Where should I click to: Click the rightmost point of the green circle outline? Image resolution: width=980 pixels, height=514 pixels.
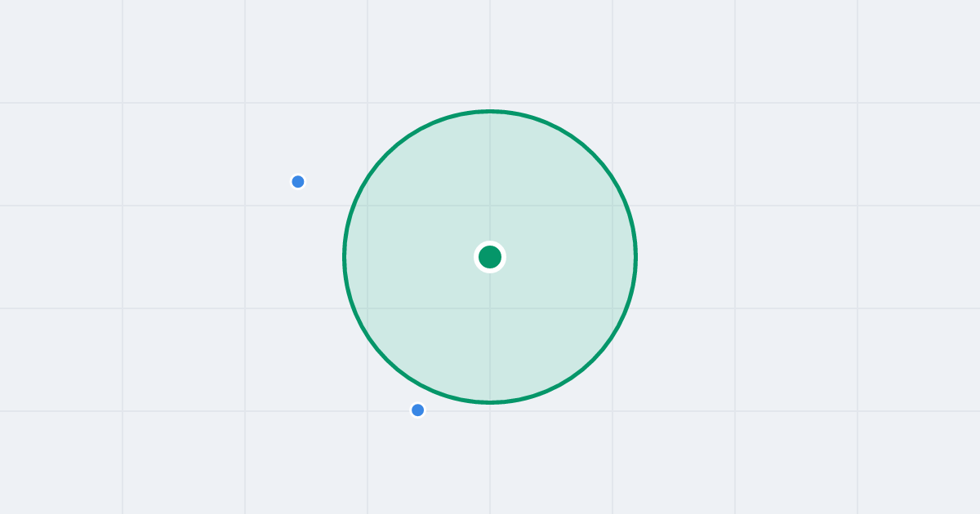click(x=635, y=257)
